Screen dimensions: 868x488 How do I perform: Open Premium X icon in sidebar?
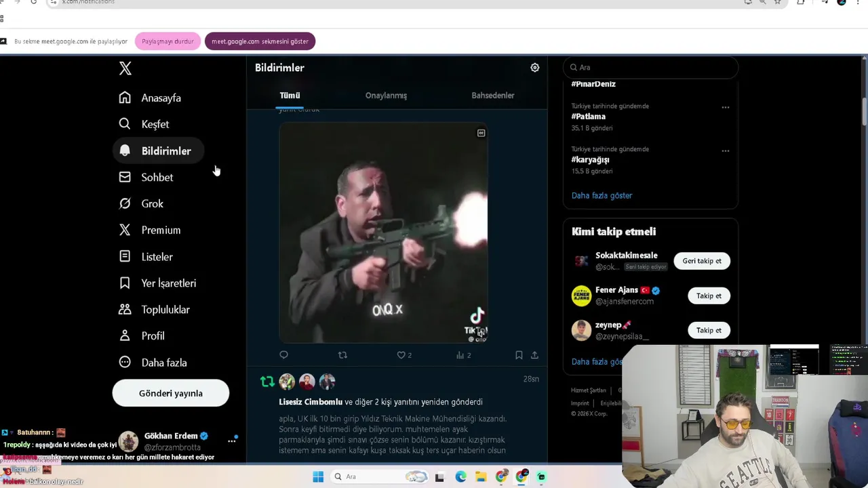coord(125,230)
